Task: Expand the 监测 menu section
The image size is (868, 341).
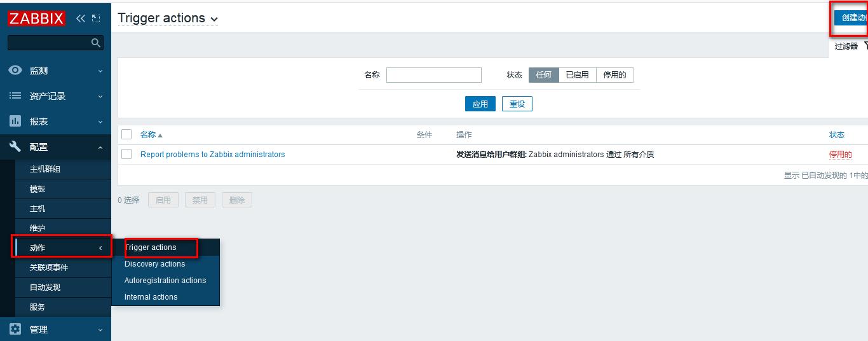Action: (x=55, y=71)
